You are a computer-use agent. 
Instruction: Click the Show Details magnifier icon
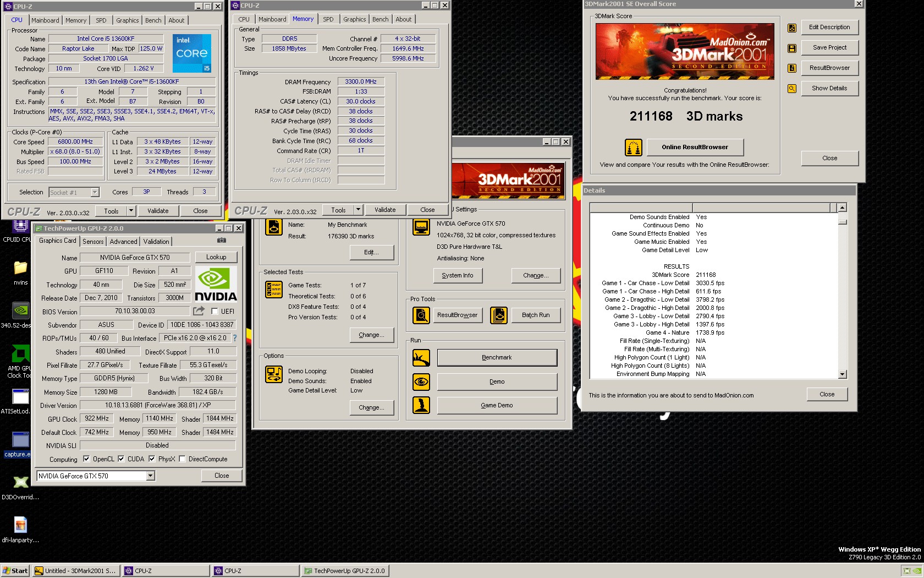click(792, 89)
